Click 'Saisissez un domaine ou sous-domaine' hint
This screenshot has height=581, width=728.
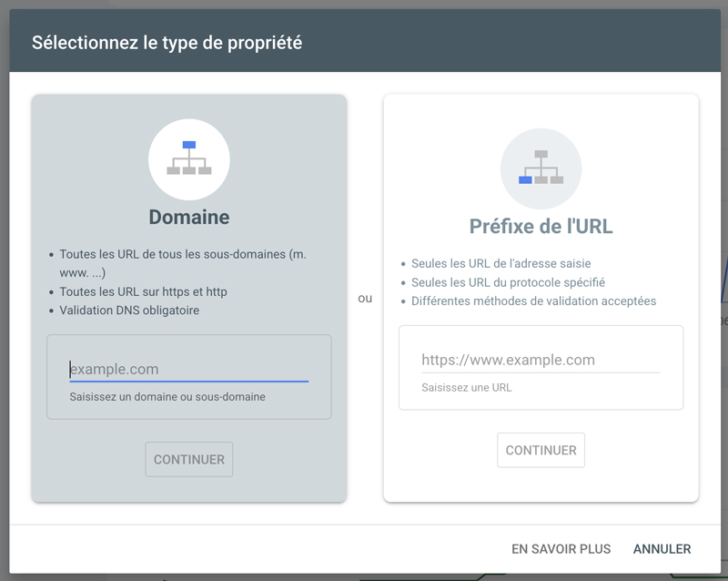click(x=167, y=397)
